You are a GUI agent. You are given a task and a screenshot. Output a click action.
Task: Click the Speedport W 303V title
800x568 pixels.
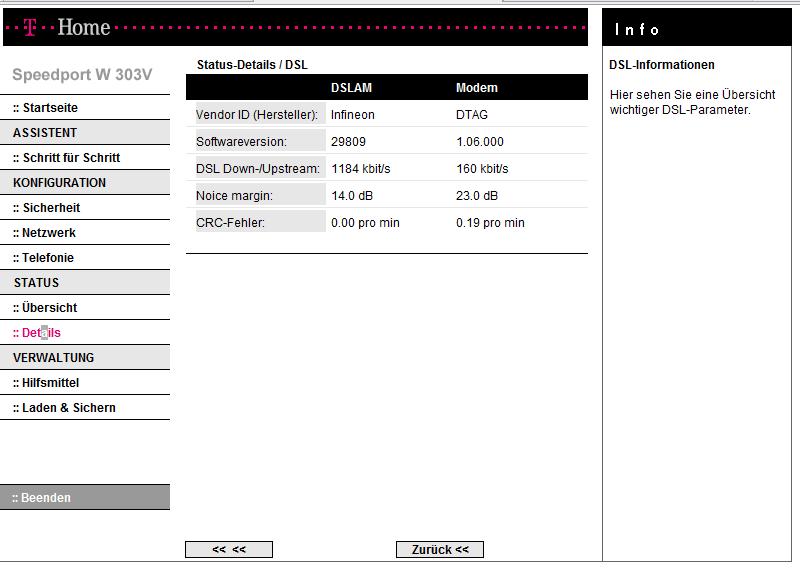(x=82, y=75)
